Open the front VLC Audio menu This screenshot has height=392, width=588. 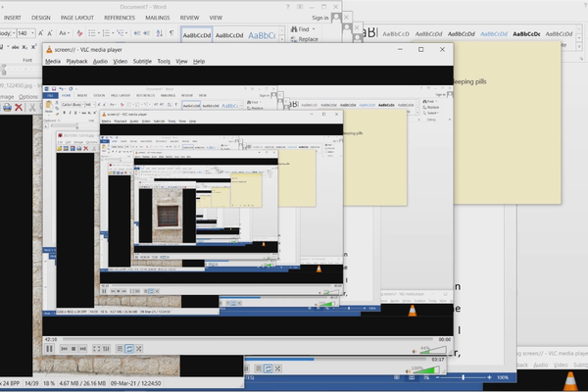(x=100, y=61)
